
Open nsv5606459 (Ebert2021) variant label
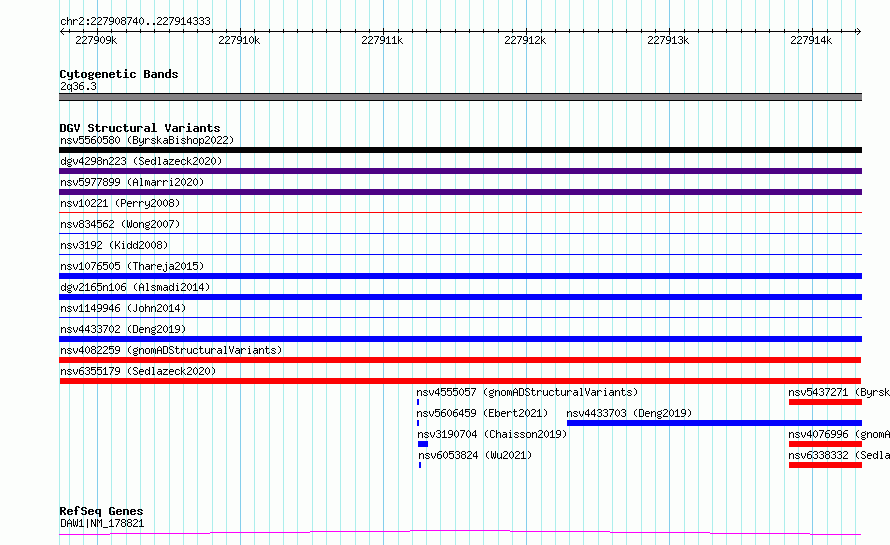482,413
